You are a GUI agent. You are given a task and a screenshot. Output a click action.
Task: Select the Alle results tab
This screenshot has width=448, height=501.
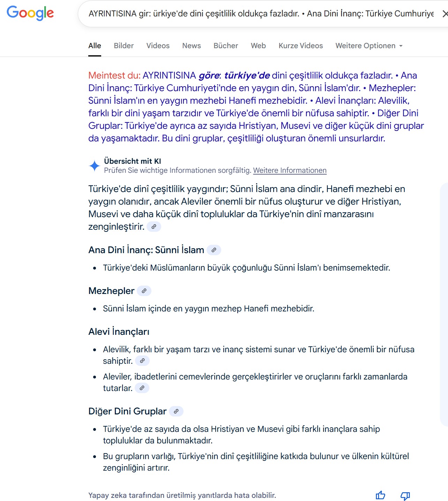pos(95,46)
